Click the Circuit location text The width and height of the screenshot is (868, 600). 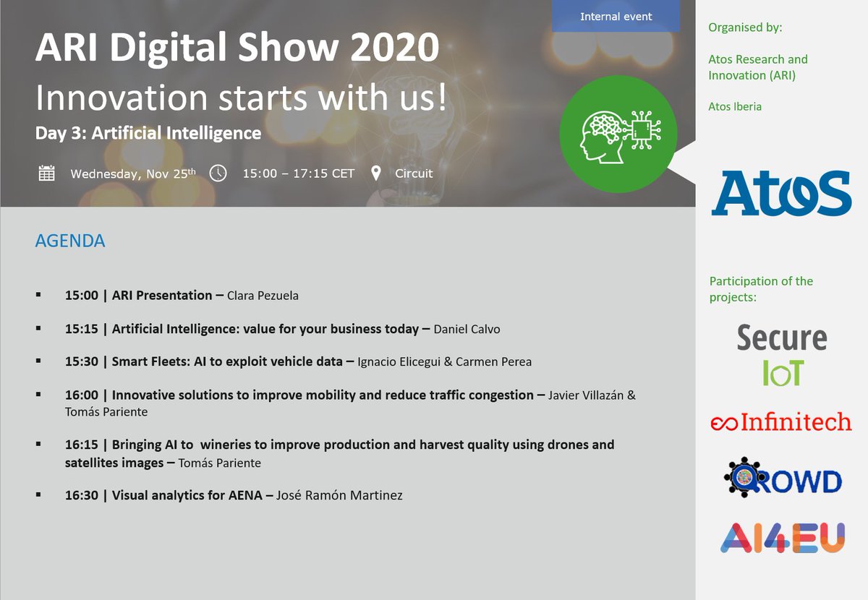pyautogui.click(x=414, y=173)
